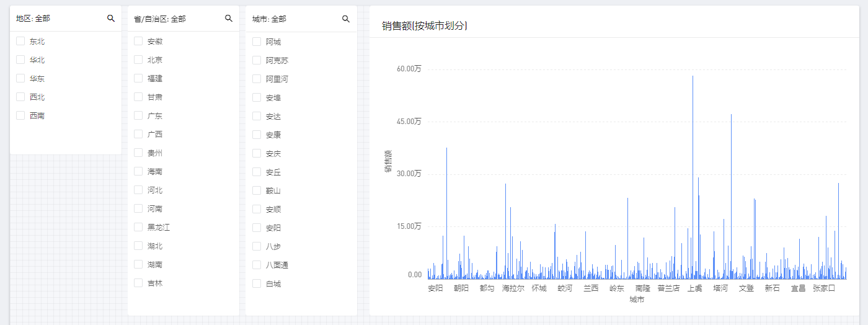The image size is (868, 325).
Task: Check the 阿克苏 city checkbox
Action: 257,61
